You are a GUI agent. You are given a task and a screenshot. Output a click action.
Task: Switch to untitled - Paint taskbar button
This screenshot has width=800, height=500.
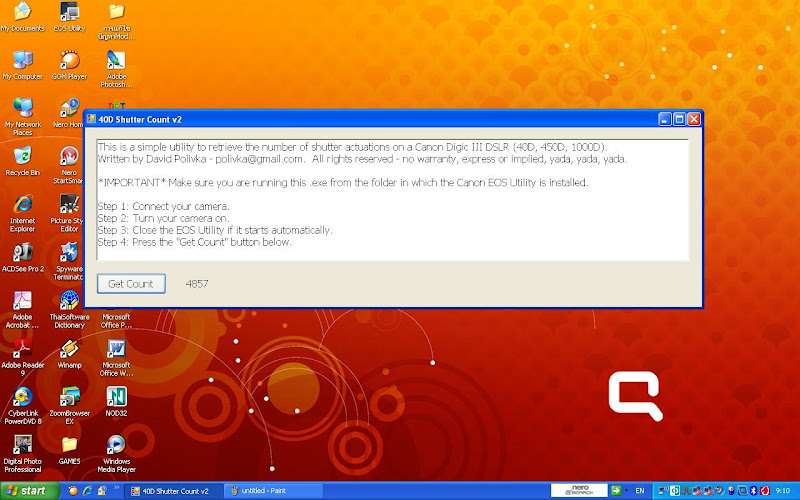click(x=273, y=491)
